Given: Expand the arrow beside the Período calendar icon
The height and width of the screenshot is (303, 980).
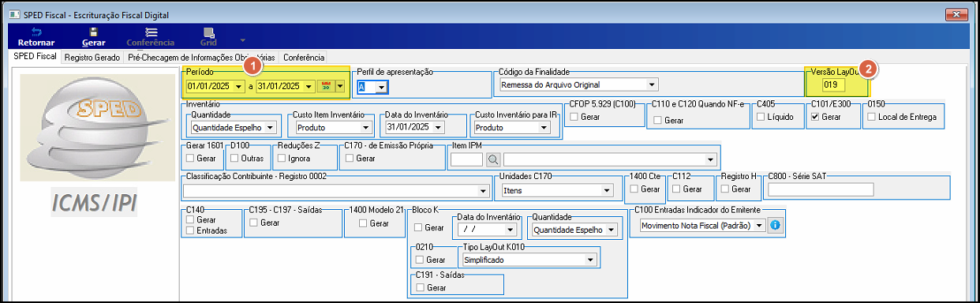Looking at the screenshot, I should point(341,86).
